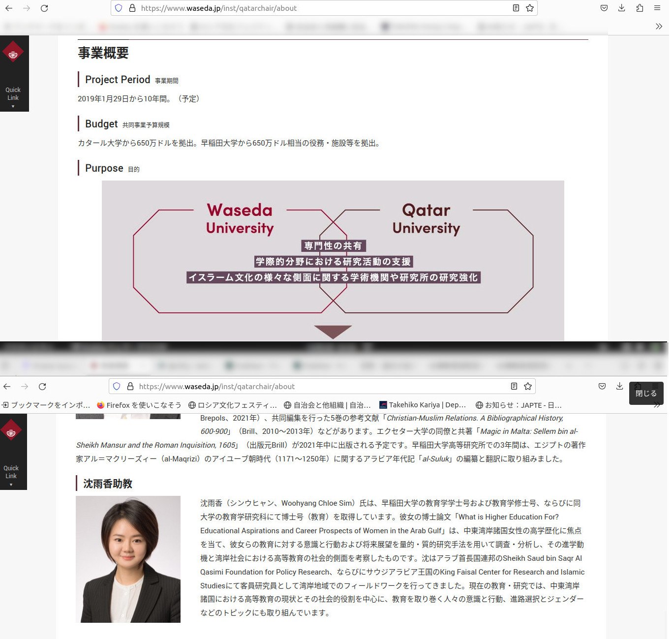The height and width of the screenshot is (639, 672).
Task: Go back in the top browser window
Action: (9, 8)
